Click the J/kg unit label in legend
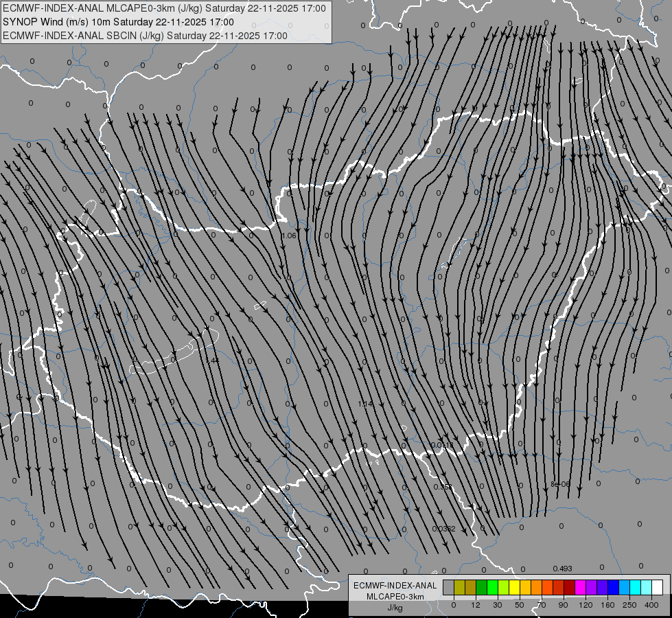The width and height of the screenshot is (672, 618). 395,608
